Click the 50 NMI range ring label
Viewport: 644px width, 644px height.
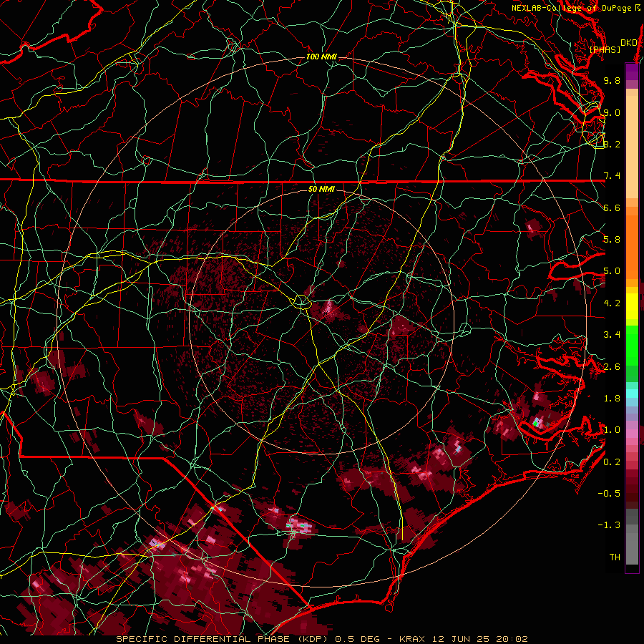pos(321,189)
